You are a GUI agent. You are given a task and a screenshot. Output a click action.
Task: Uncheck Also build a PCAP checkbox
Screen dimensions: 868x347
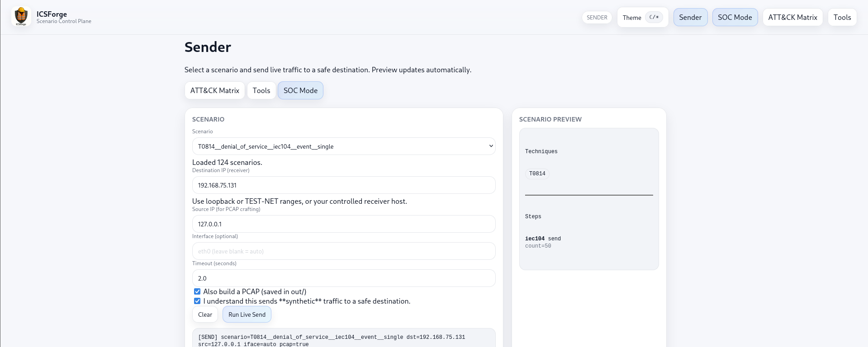pos(197,291)
